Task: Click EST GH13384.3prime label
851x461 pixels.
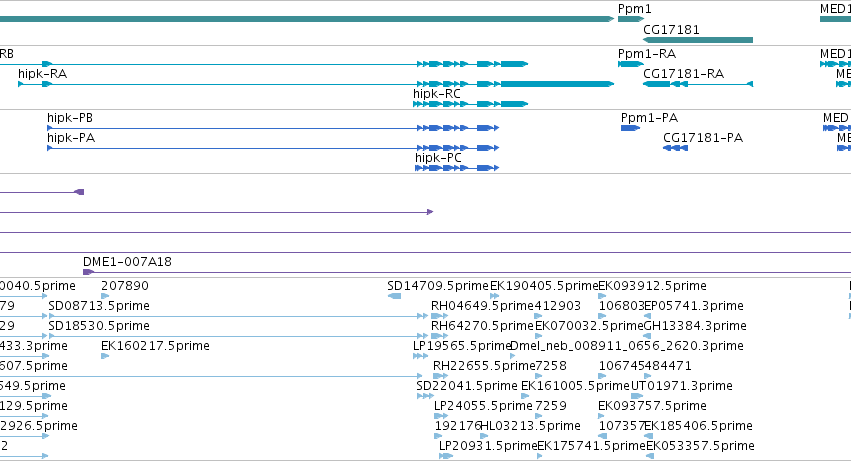Action: pos(695,326)
